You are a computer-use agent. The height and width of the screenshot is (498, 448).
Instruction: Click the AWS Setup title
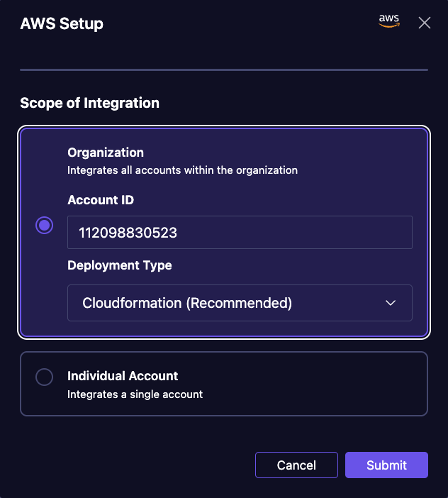[x=62, y=24]
